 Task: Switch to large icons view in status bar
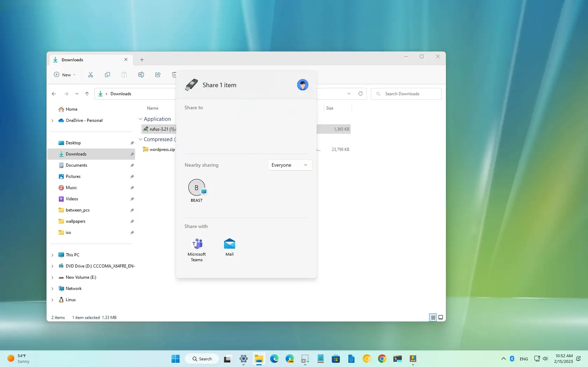(x=441, y=317)
